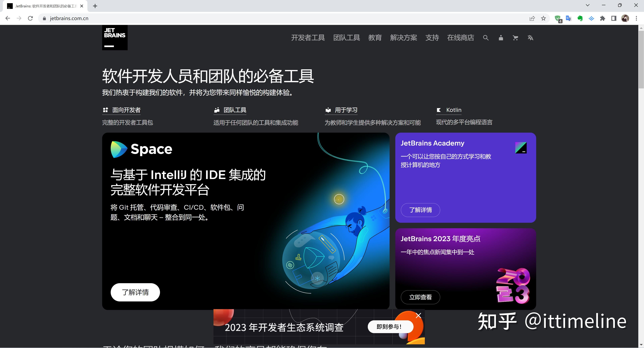644x348 pixels.
Task: Click 了解详情 in JetBrains Academy card
Action: point(420,210)
